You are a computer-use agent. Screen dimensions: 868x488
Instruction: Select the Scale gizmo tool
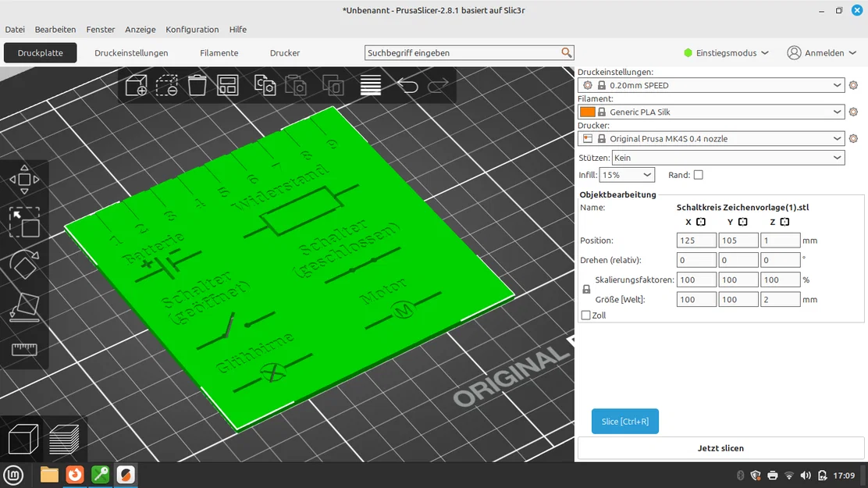(x=24, y=222)
